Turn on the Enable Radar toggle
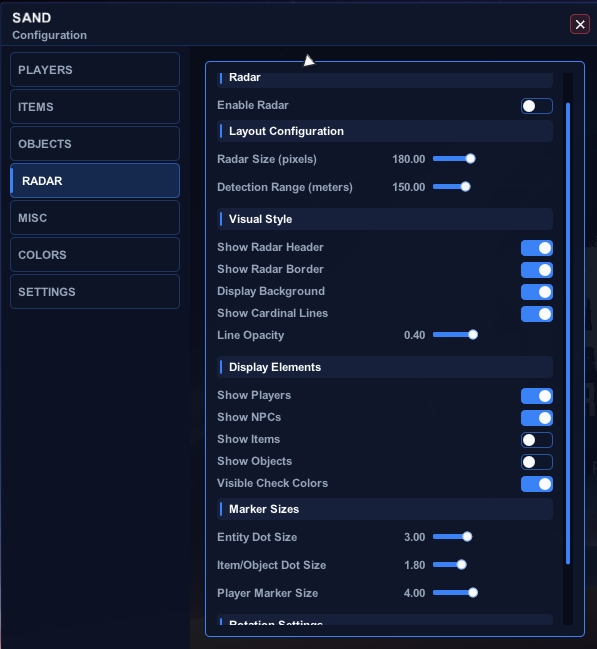Viewport: 597px width, 649px height. click(537, 106)
